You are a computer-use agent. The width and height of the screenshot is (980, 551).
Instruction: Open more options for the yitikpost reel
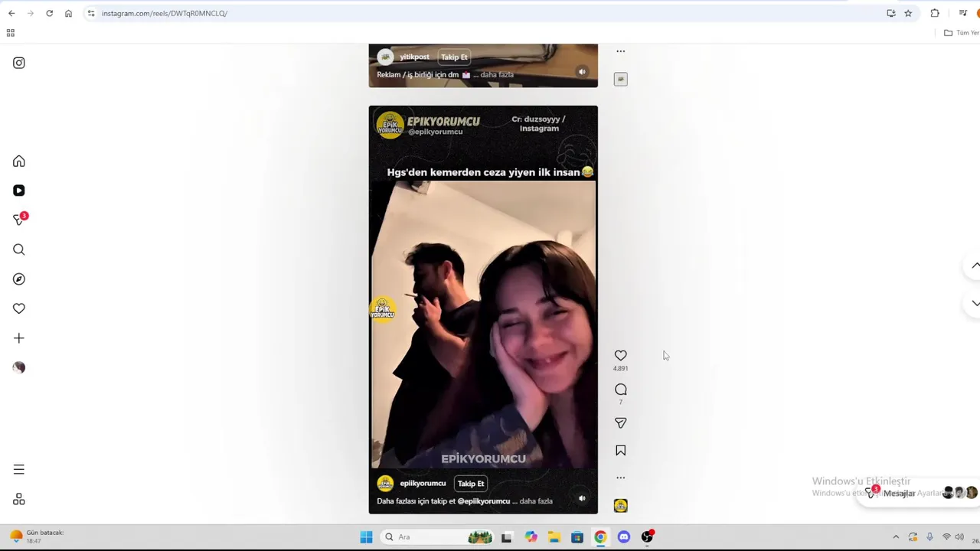[x=621, y=51]
